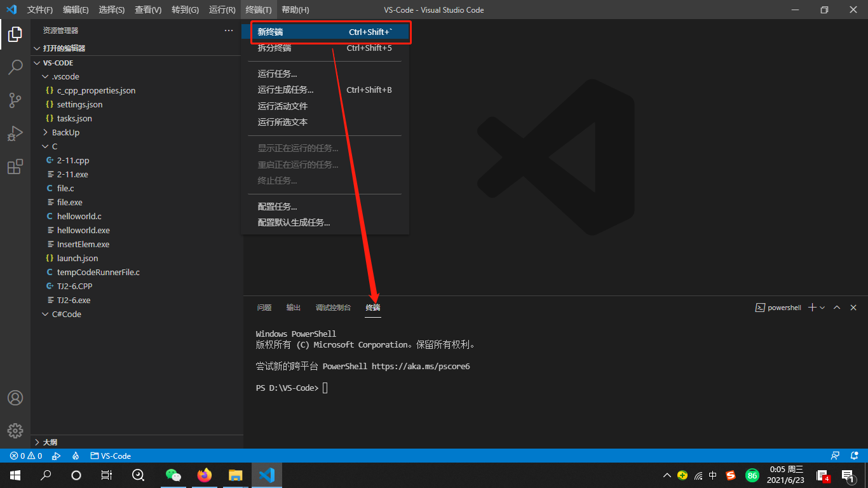868x488 pixels.
Task: Open the Run and Debug view
Action: click(15, 133)
